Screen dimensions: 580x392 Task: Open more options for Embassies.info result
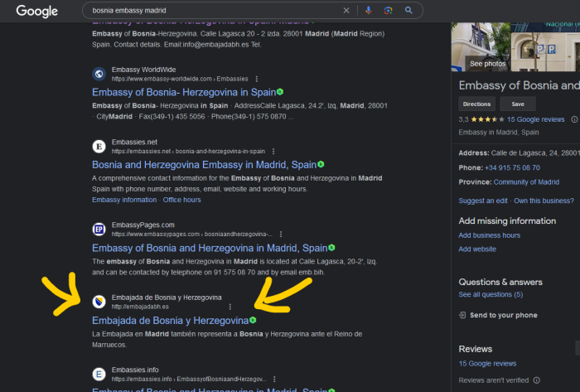pyautogui.click(x=274, y=379)
